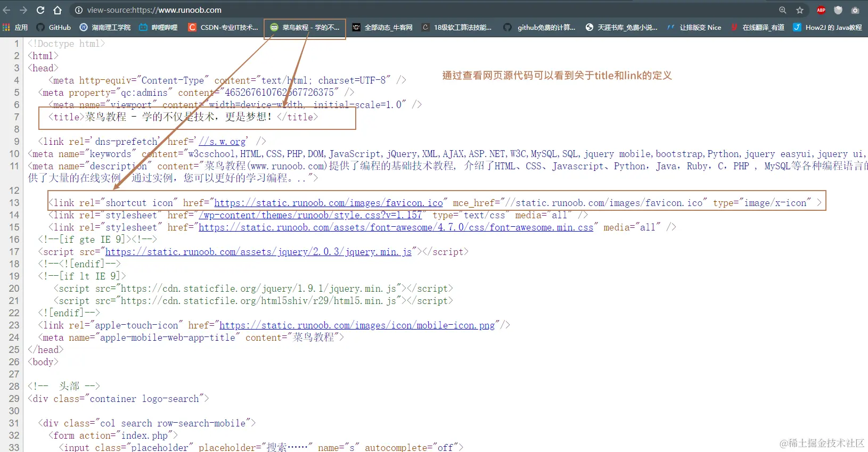Open the favicon.ico shortcut icon link
Screen dimensions: 868x452
[x=329, y=203]
